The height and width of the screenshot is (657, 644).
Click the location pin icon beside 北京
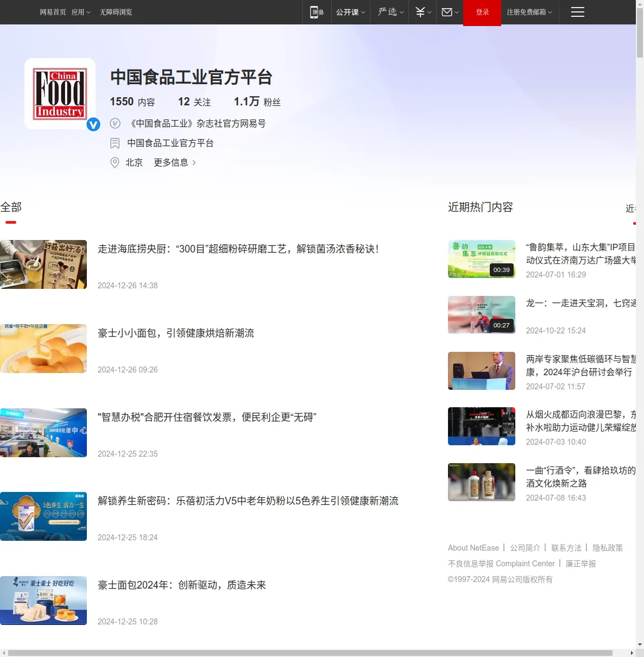115,163
